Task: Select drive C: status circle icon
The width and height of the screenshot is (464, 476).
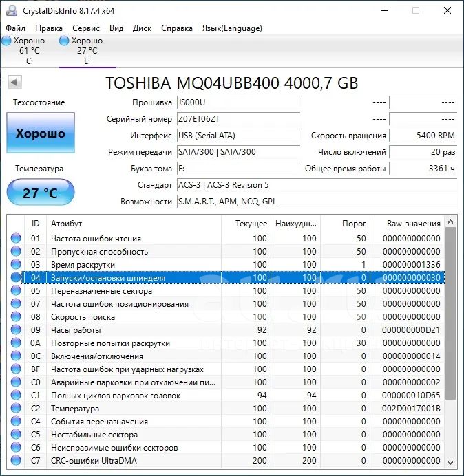Action: 6,41
